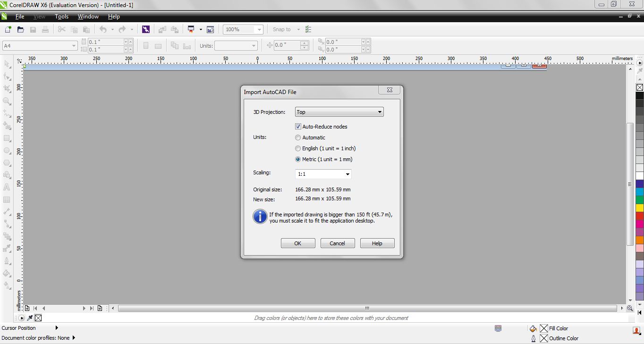644x344 pixels.
Task: Pick the red swatch in the color palette
Action: tap(640, 216)
